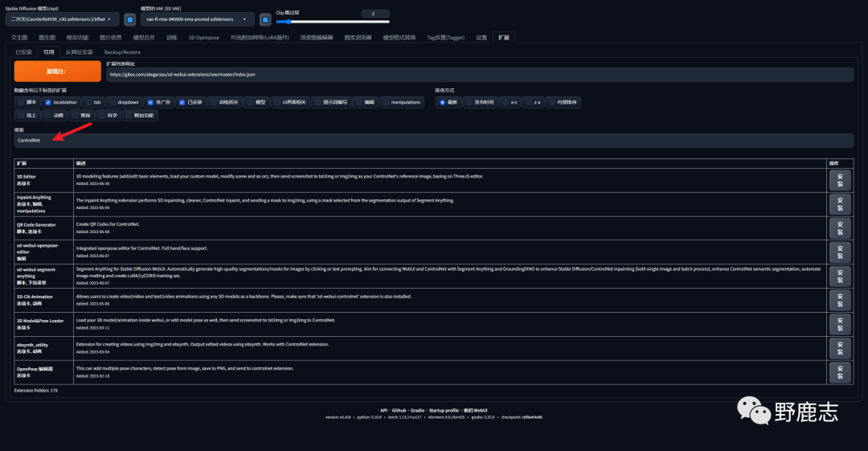Image resolution: width=868 pixels, height=451 pixels.
Task: Click the 重启 WebUI footer link
Action: pos(476,411)
